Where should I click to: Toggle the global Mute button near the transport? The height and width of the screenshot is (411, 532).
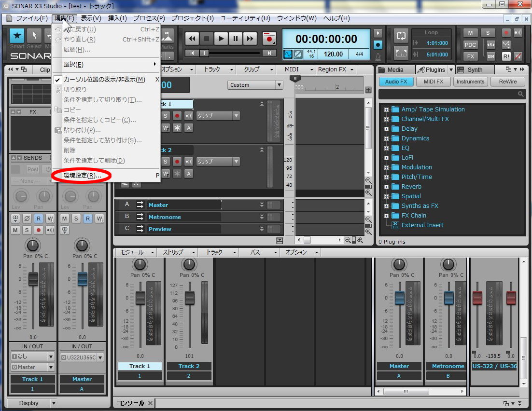(470, 33)
